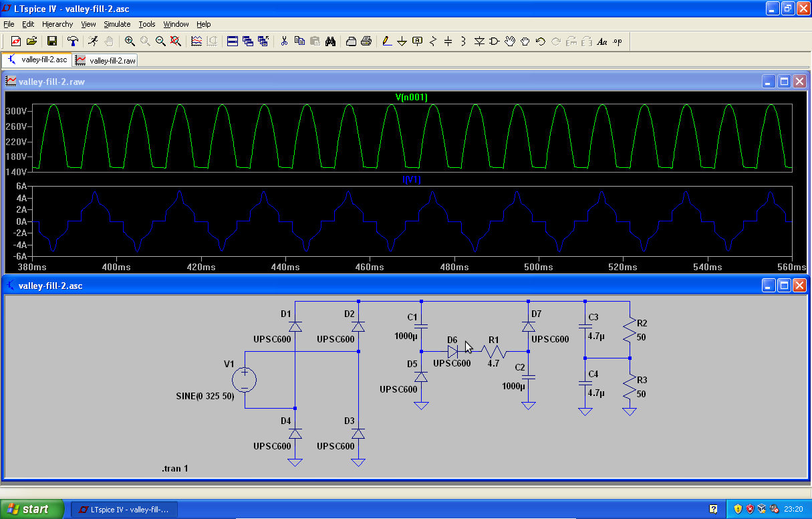Screen dimensions: 812x519
Task: Open the Hierarchy menu
Action: [57, 24]
